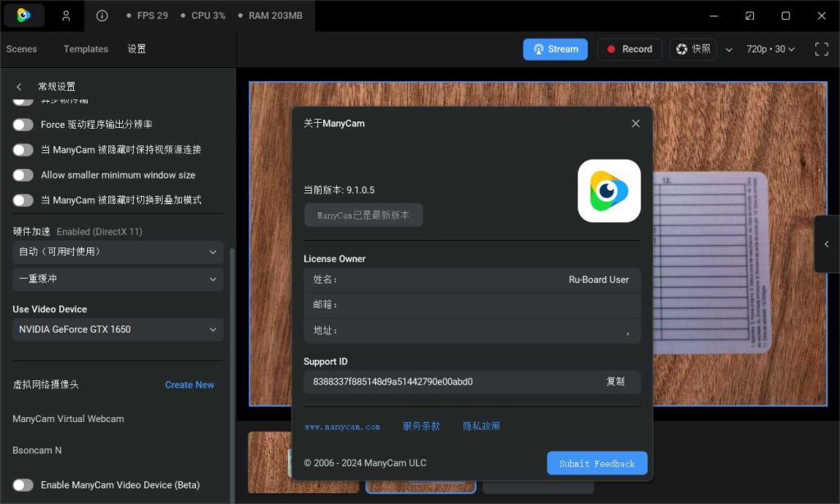Click the 邮箱 row in License Owner
Viewport: 840px width, 504px height.
[472, 305]
